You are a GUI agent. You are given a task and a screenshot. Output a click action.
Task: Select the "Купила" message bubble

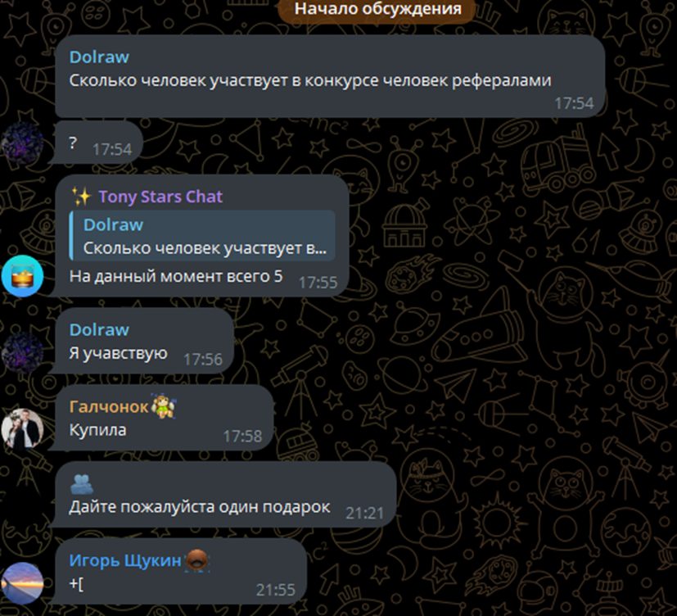(x=164, y=418)
